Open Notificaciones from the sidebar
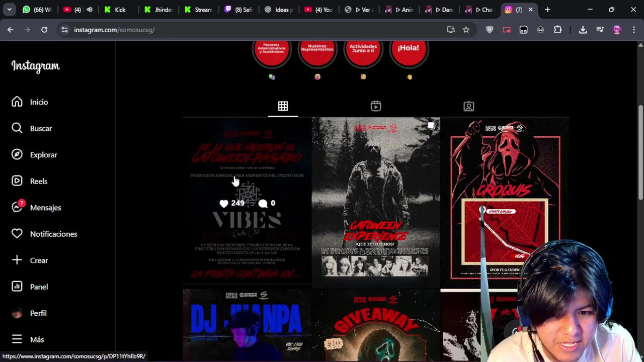Viewport: 644px width, 362px height. coord(44,234)
